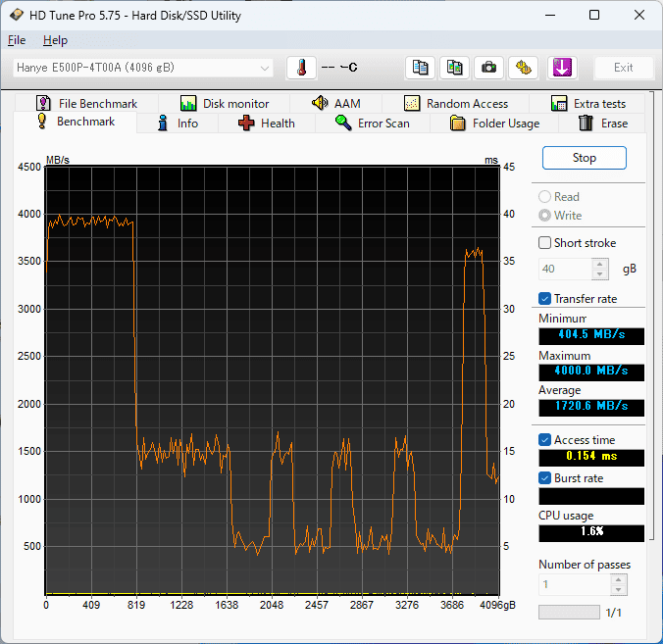
Task: Switch to the Error Scan tab
Action: click(372, 124)
